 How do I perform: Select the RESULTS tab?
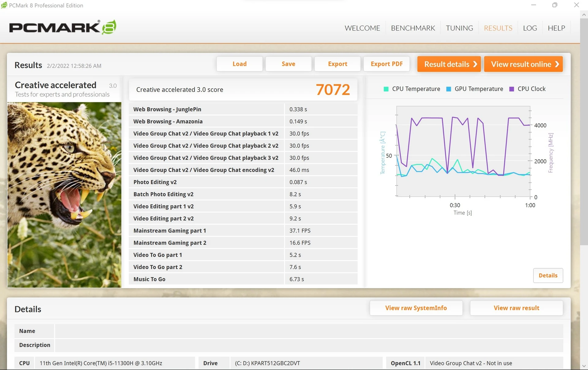pos(498,28)
